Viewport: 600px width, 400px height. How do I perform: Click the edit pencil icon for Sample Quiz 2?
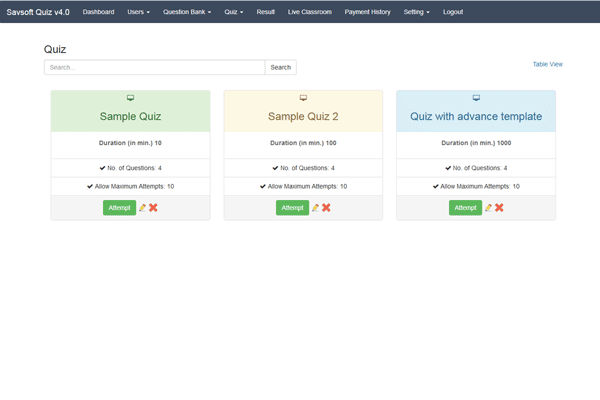coord(315,208)
